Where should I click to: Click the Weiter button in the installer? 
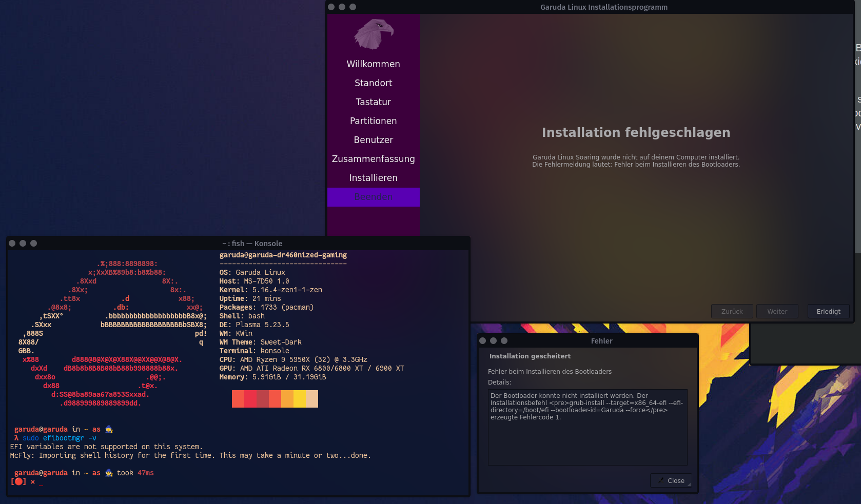(777, 311)
